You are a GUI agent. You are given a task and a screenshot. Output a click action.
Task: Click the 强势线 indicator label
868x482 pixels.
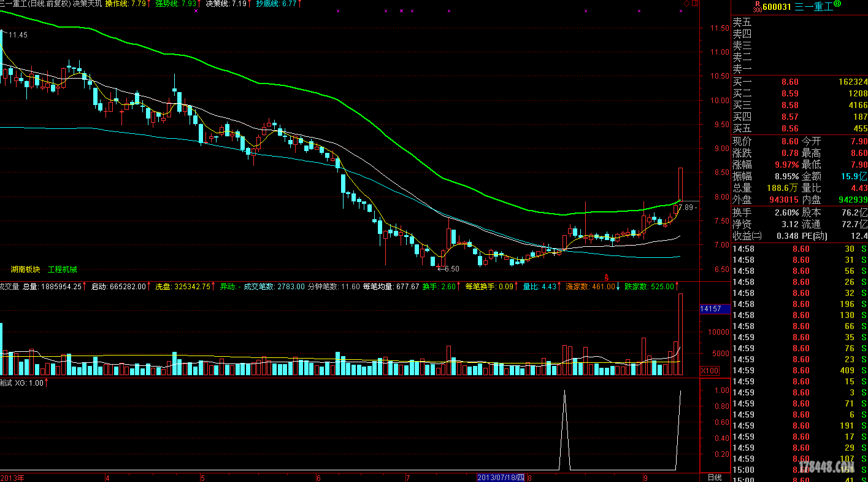click(167, 4)
